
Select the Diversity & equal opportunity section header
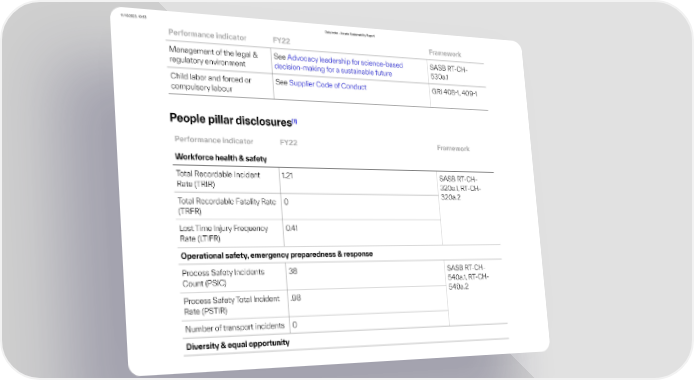coord(238,345)
